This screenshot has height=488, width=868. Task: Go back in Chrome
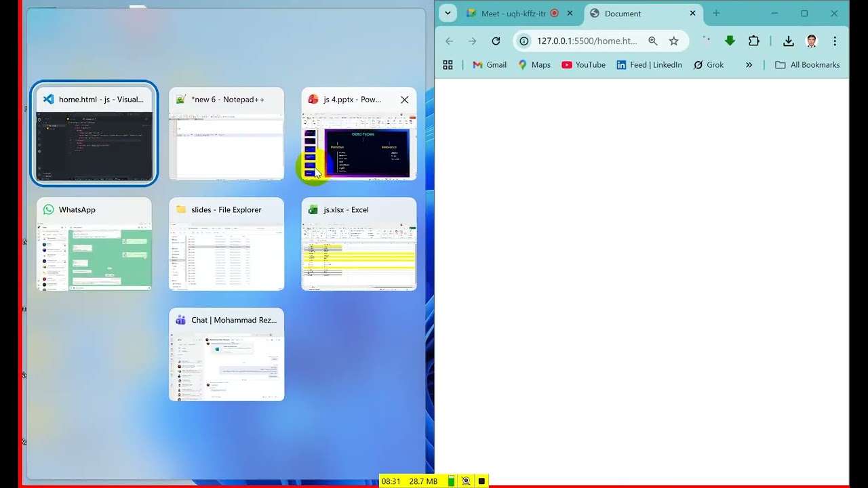pos(449,41)
